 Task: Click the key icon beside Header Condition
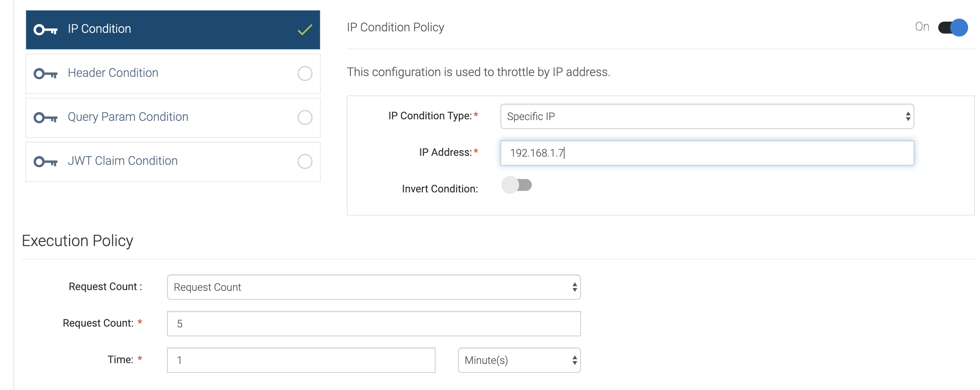[45, 73]
